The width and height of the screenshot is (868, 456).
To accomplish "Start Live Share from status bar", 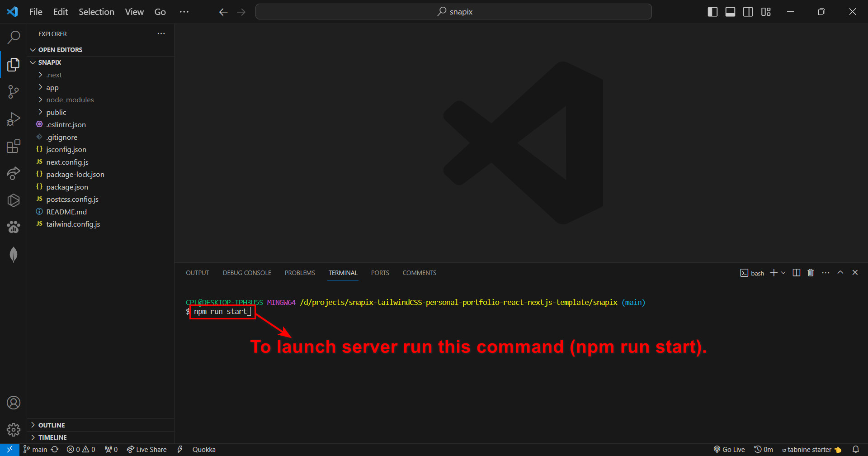I will click(146, 449).
